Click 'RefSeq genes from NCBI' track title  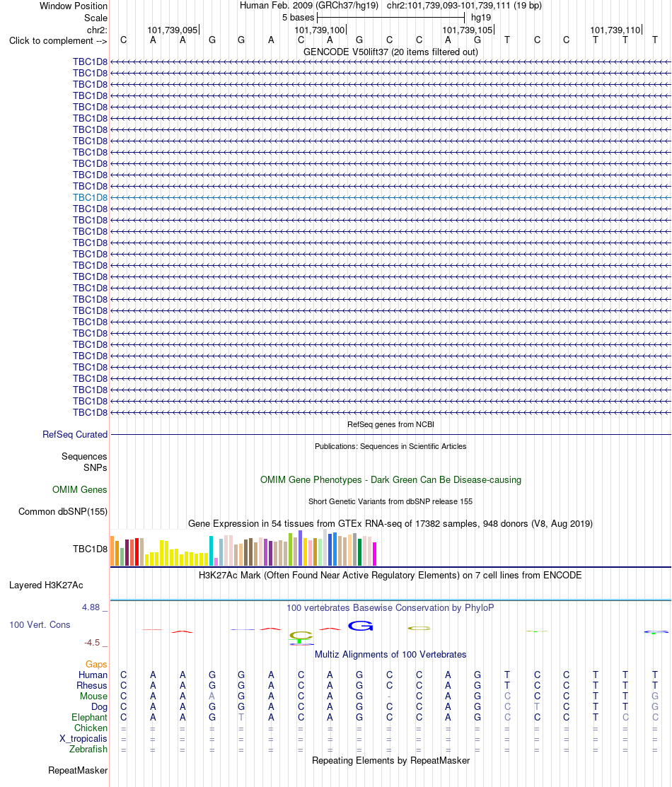point(390,424)
